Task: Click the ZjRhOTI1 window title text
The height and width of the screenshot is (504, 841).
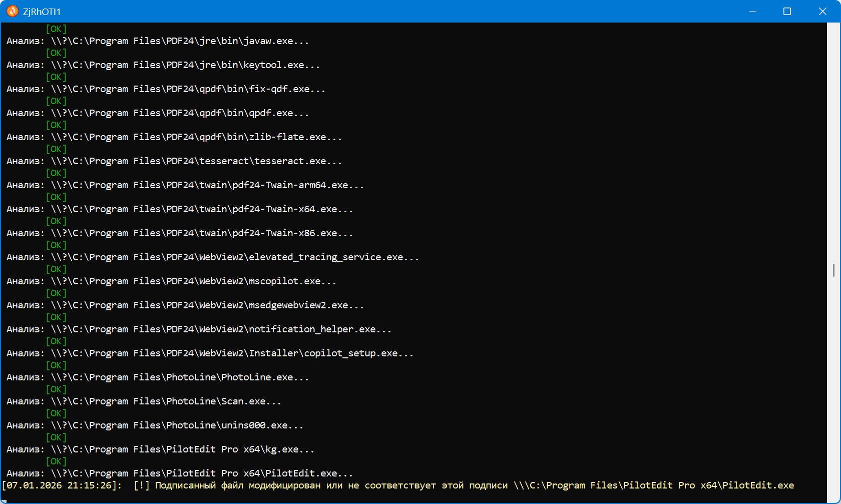Action: (x=42, y=12)
